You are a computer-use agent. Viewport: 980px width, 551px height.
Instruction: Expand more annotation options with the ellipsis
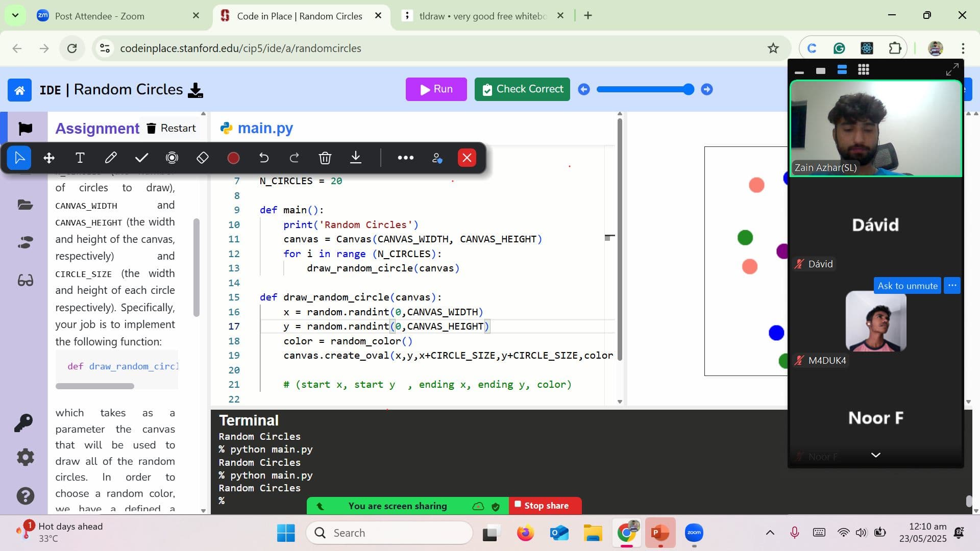click(406, 158)
